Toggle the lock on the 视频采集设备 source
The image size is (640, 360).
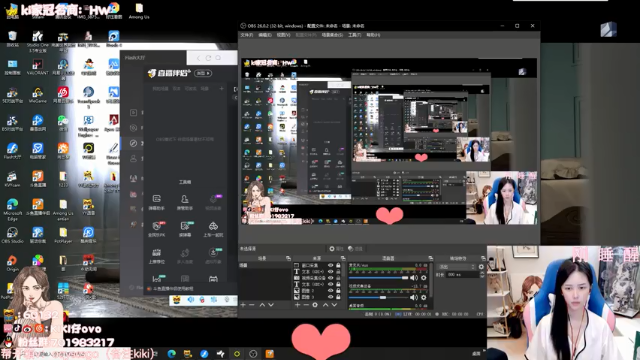338,278
